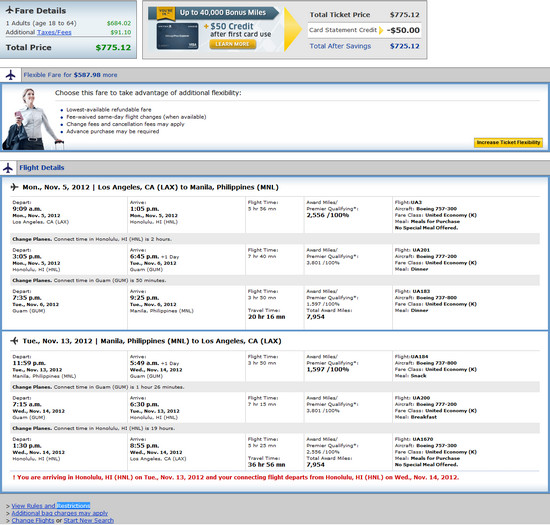Click the "You're In" badge on the bonus banner
The height and width of the screenshot is (525, 550).
click(x=165, y=13)
